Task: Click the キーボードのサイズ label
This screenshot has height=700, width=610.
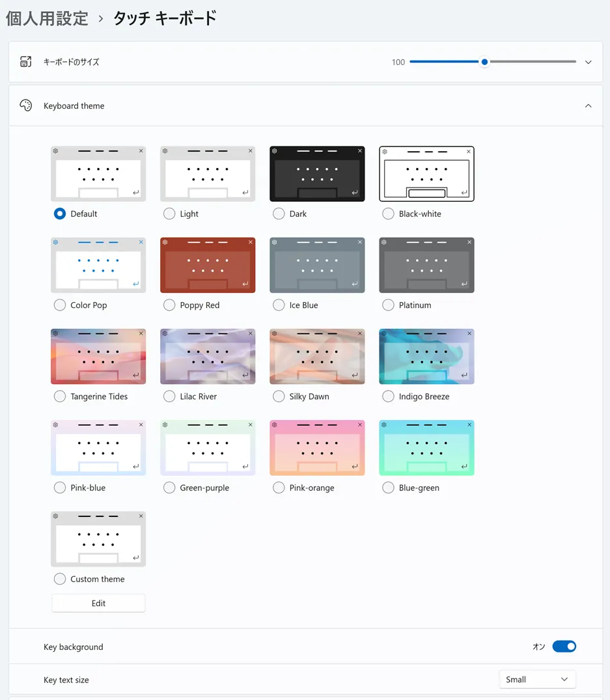Action: (x=72, y=62)
